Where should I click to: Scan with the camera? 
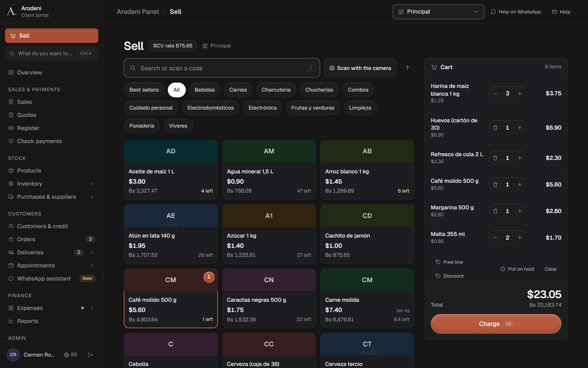pyautogui.click(x=360, y=68)
